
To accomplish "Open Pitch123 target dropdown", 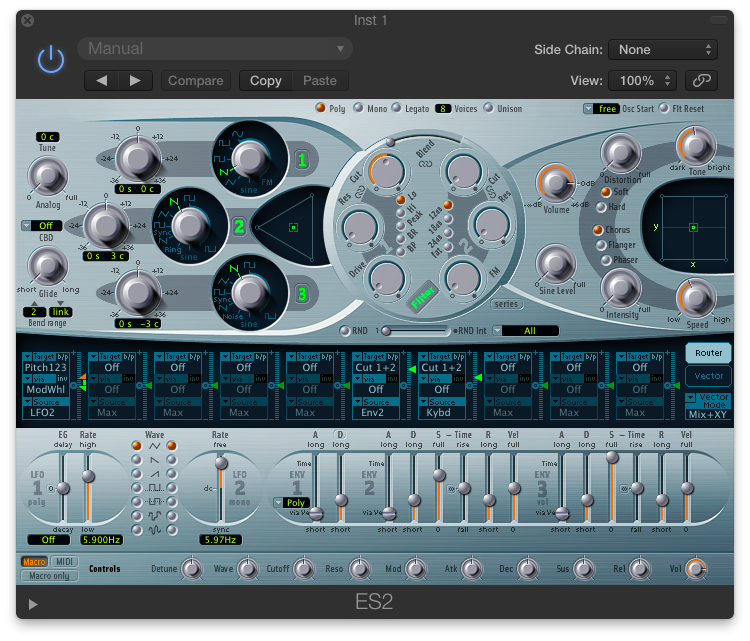I will tap(45, 368).
